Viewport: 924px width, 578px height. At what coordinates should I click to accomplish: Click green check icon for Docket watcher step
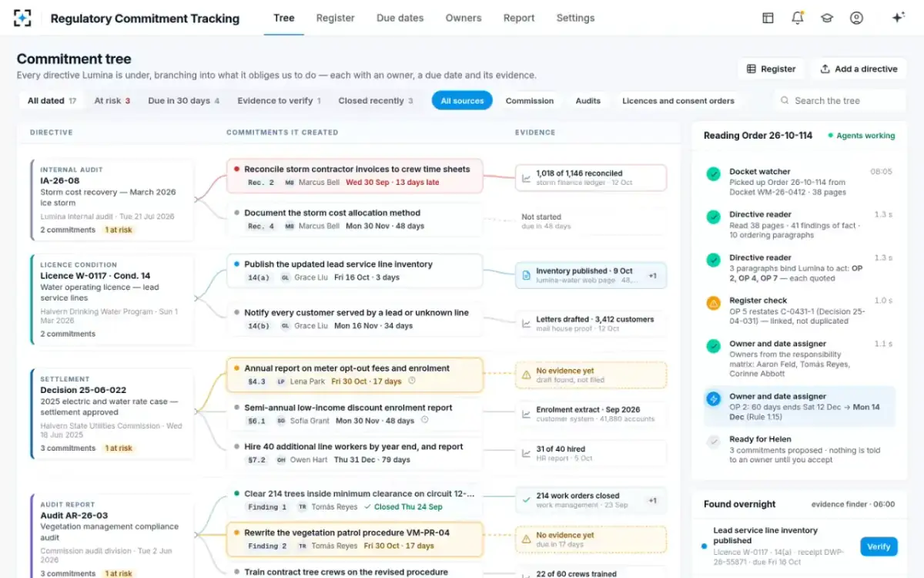point(713,174)
